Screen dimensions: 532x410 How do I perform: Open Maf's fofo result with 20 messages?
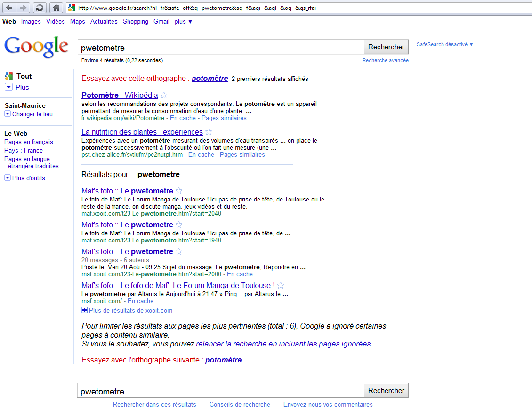click(127, 252)
